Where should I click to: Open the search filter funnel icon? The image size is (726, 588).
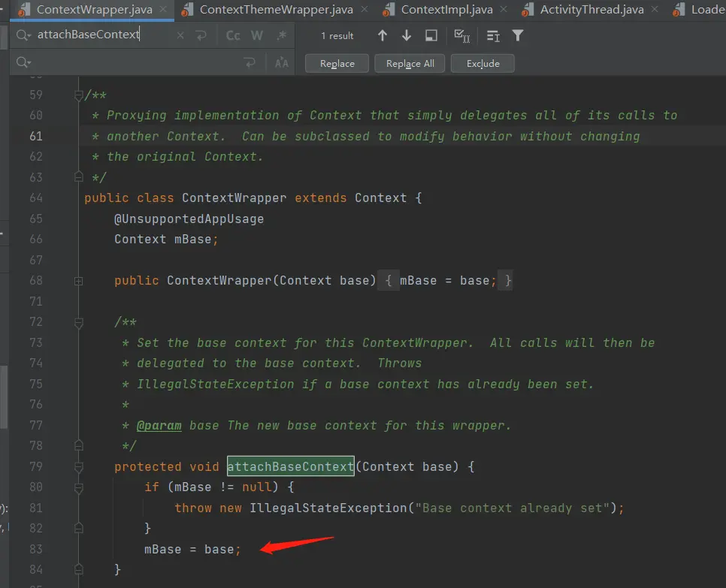tap(517, 35)
